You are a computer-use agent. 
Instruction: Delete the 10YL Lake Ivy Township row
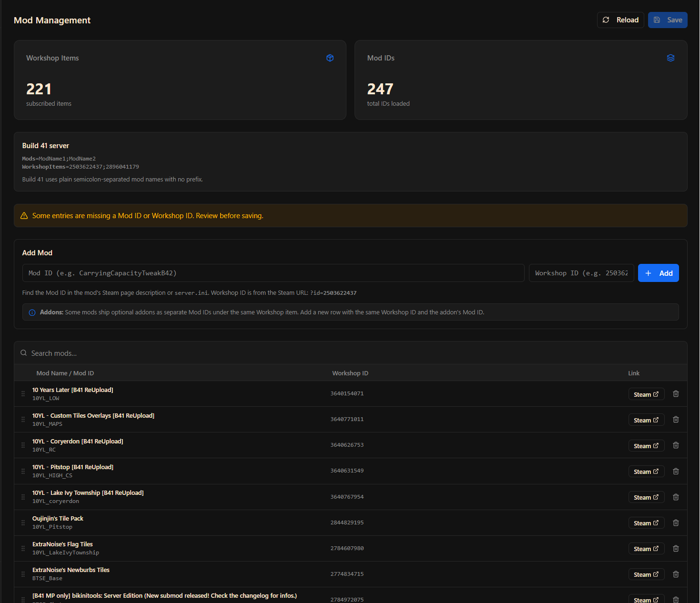point(676,497)
